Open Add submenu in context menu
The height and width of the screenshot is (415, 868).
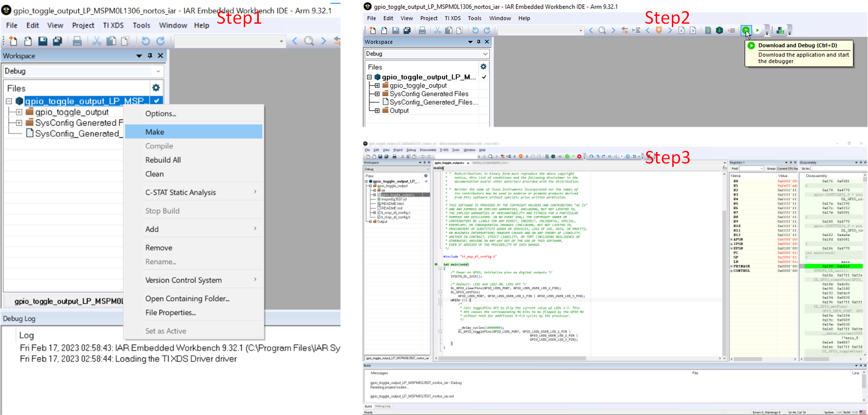[194, 229]
